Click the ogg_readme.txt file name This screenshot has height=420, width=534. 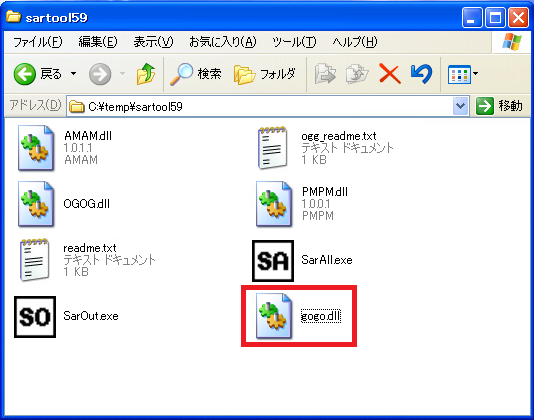coord(339,136)
